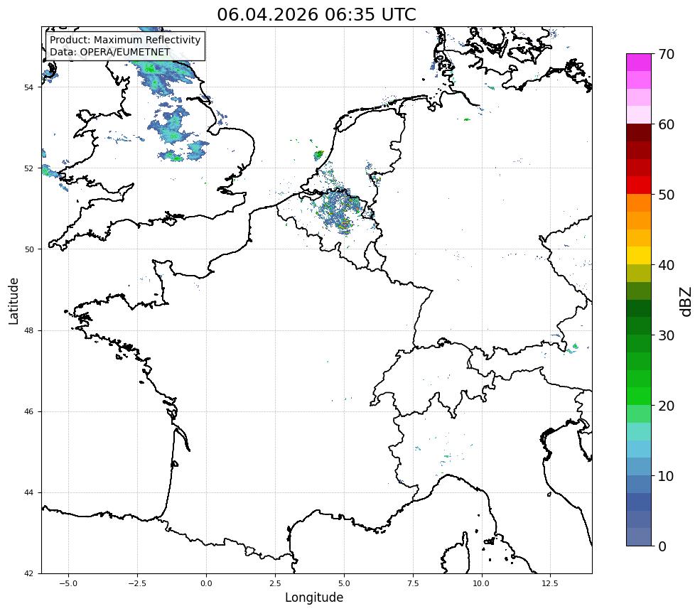Click the latitude tick label 46

[28, 411]
